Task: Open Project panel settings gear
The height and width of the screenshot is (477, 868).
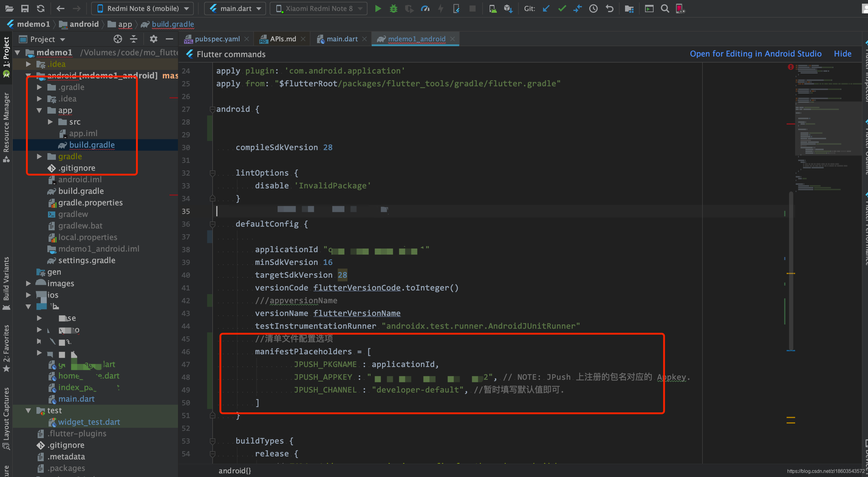Action: tap(153, 39)
